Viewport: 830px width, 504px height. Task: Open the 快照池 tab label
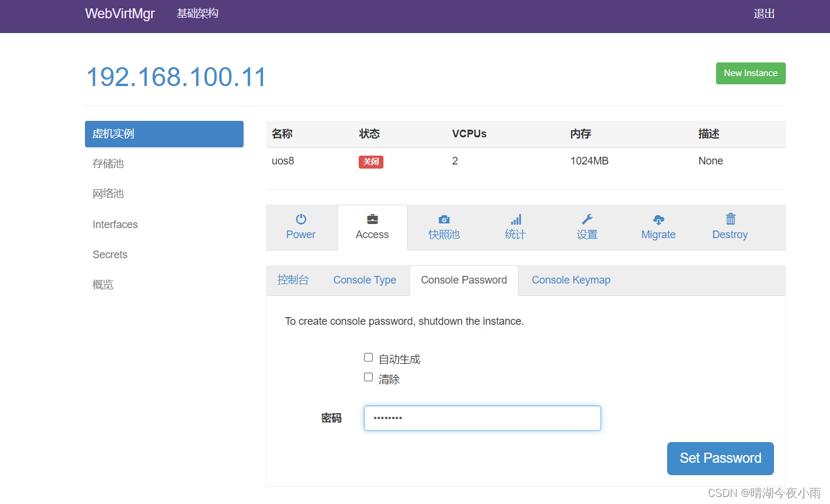[444, 235]
